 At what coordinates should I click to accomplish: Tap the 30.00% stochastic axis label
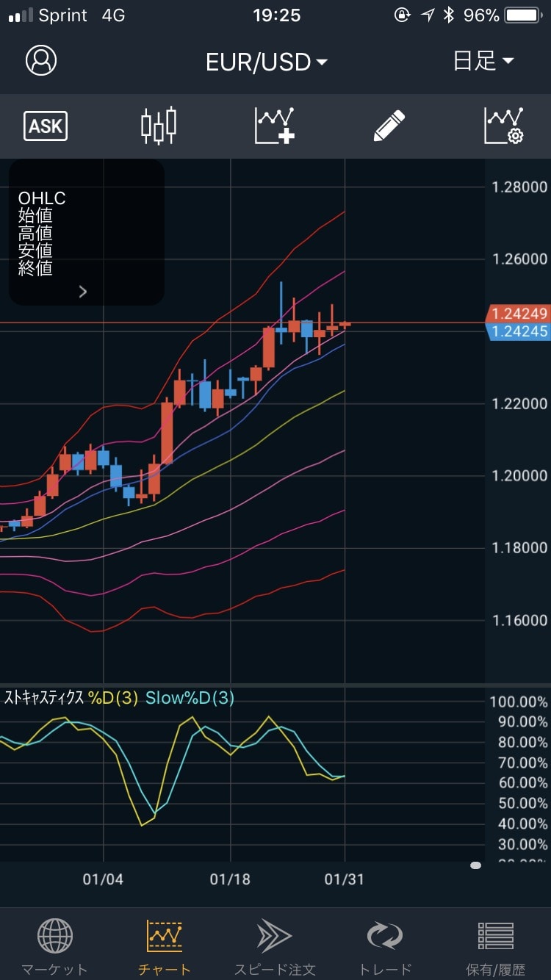click(522, 845)
